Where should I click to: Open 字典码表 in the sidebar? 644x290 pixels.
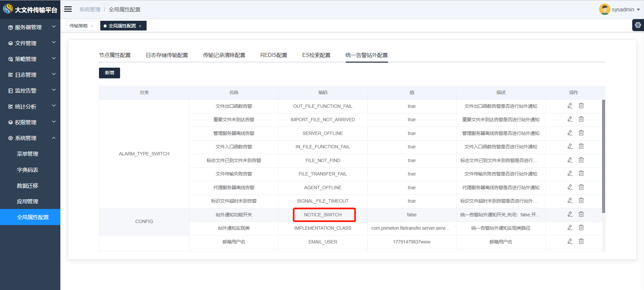tap(28, 170)
